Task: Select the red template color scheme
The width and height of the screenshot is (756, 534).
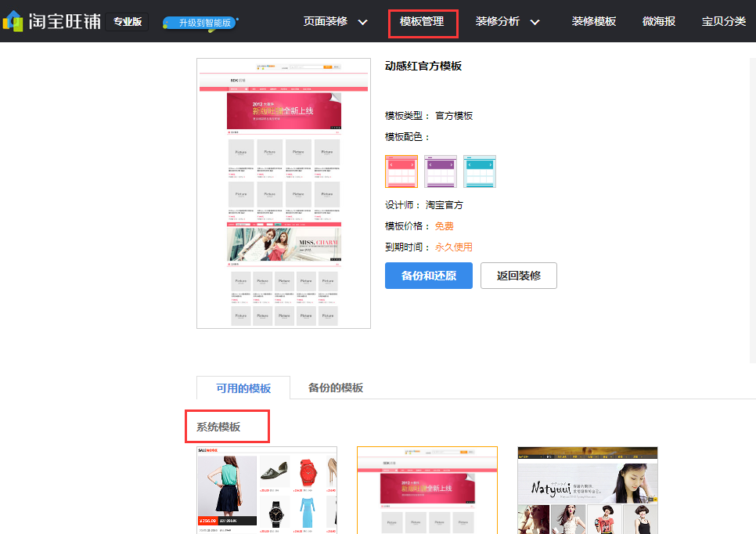Action: pos(401,171)
